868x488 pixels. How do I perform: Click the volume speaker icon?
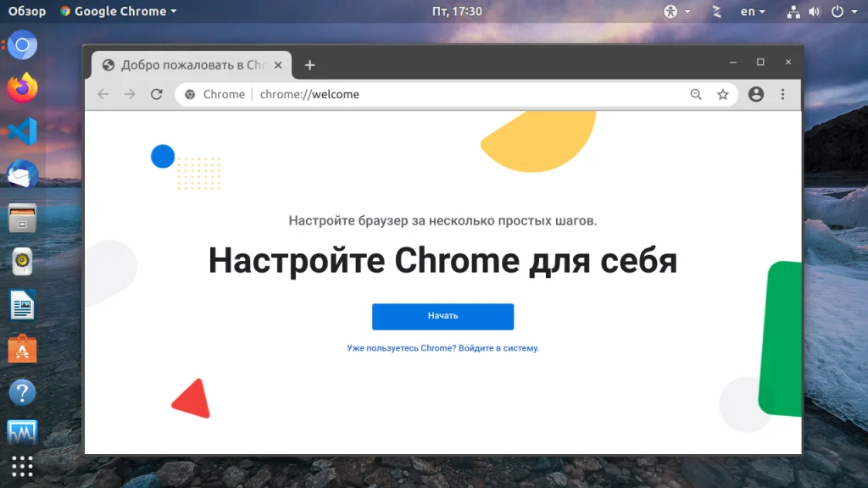coord(815,11)
